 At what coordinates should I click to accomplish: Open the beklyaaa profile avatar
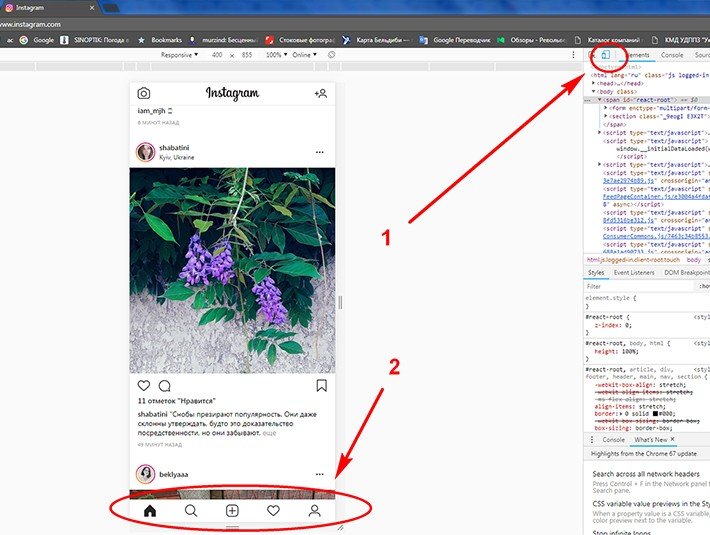[145, 474]
